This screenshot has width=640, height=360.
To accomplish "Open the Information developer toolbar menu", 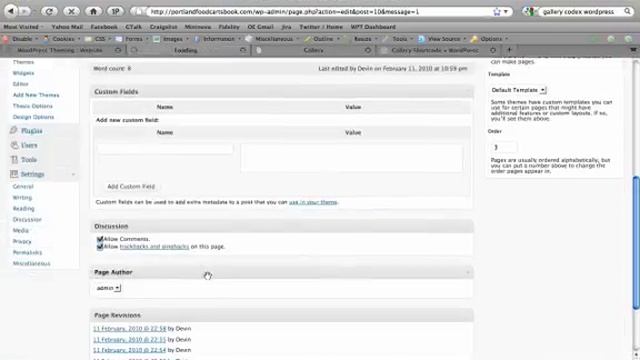I will pos(217,39).
